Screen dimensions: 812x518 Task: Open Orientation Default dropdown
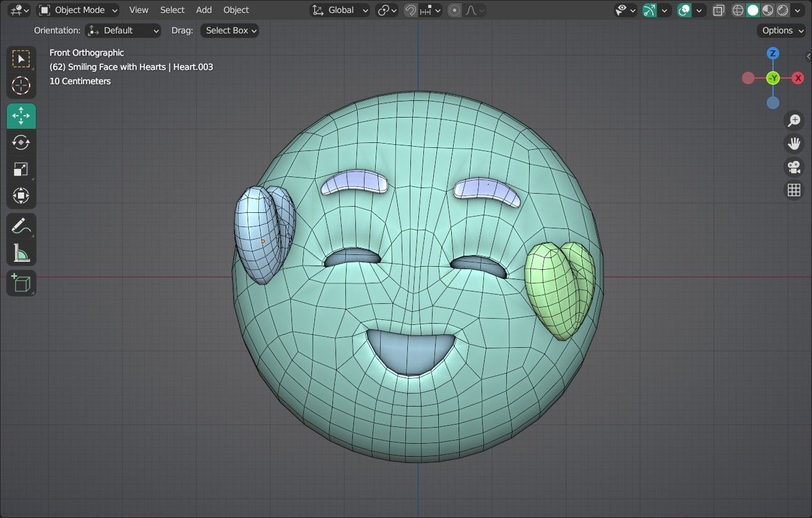(x=123, y=30)
